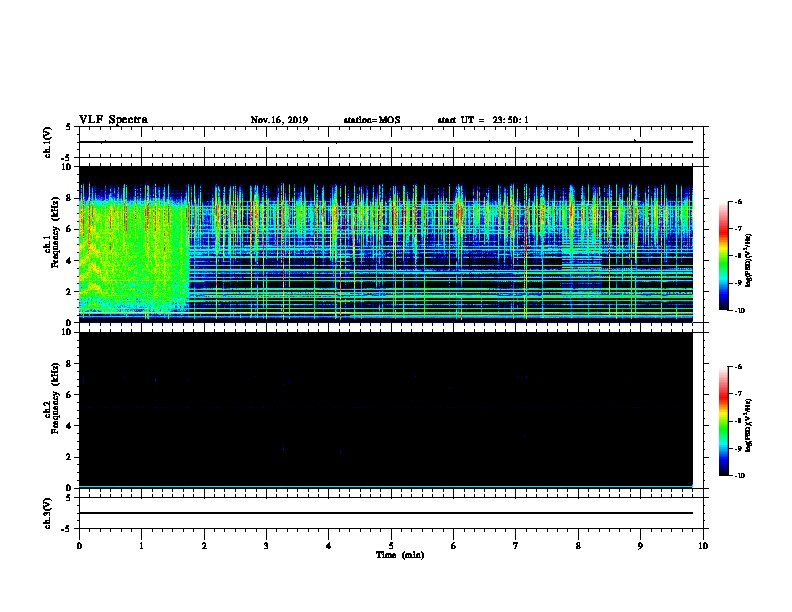Click time axis tick label "6"

[x=454, y=546]
